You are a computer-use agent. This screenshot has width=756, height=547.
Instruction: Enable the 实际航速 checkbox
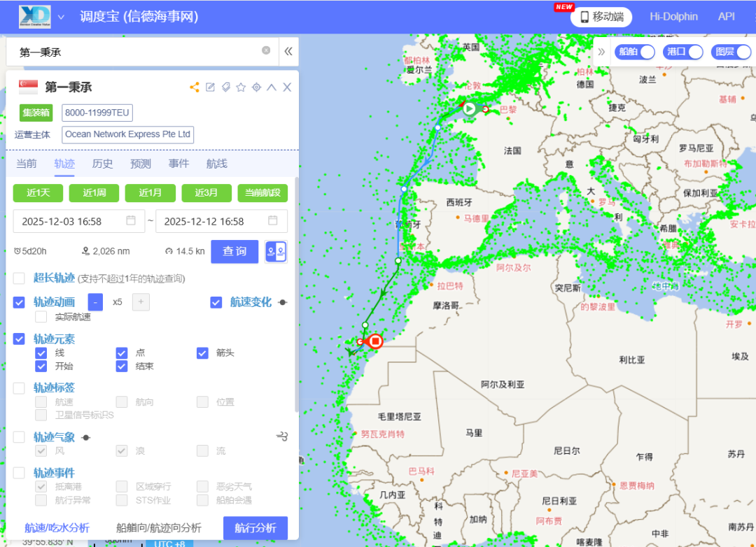[41, 317]
